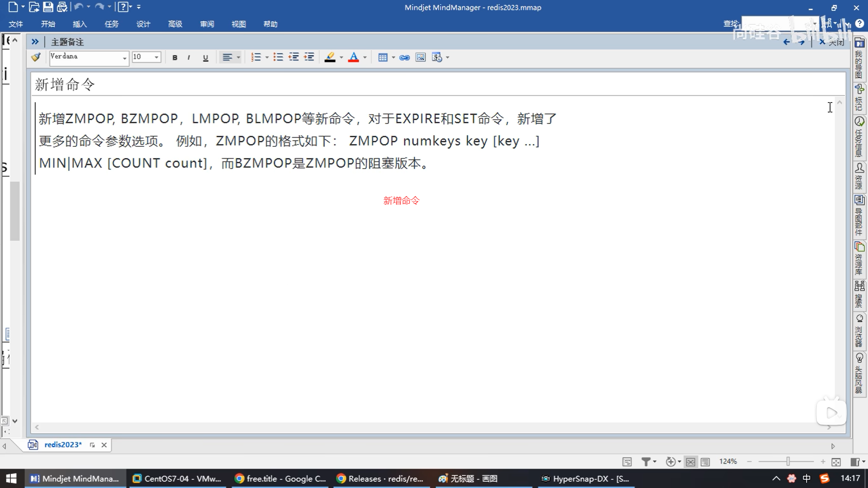Screen dimensions: 868x488
Task: Open Releases redis Chrome window in taskbar
Action: 381,479
